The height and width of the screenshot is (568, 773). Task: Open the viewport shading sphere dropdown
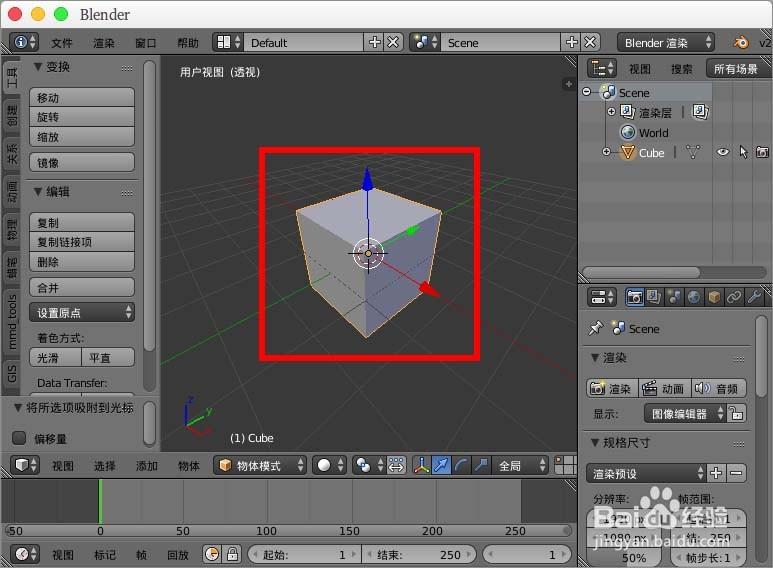[329, 465]
